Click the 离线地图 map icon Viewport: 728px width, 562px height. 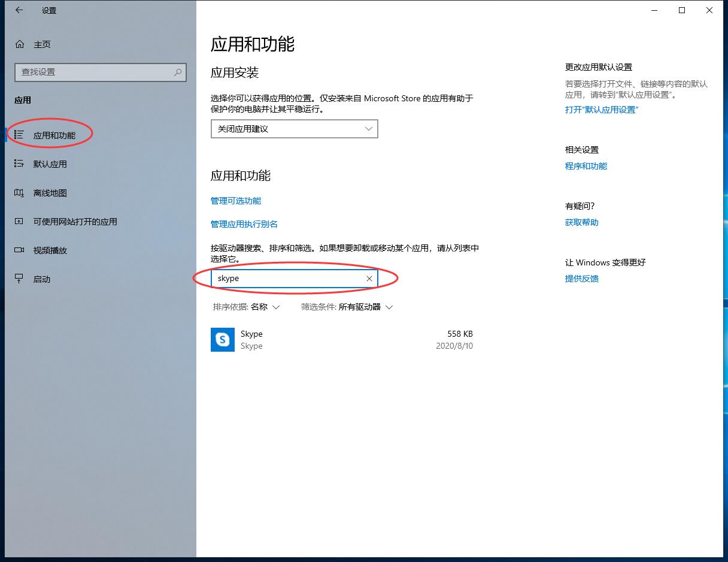[19, 193]
